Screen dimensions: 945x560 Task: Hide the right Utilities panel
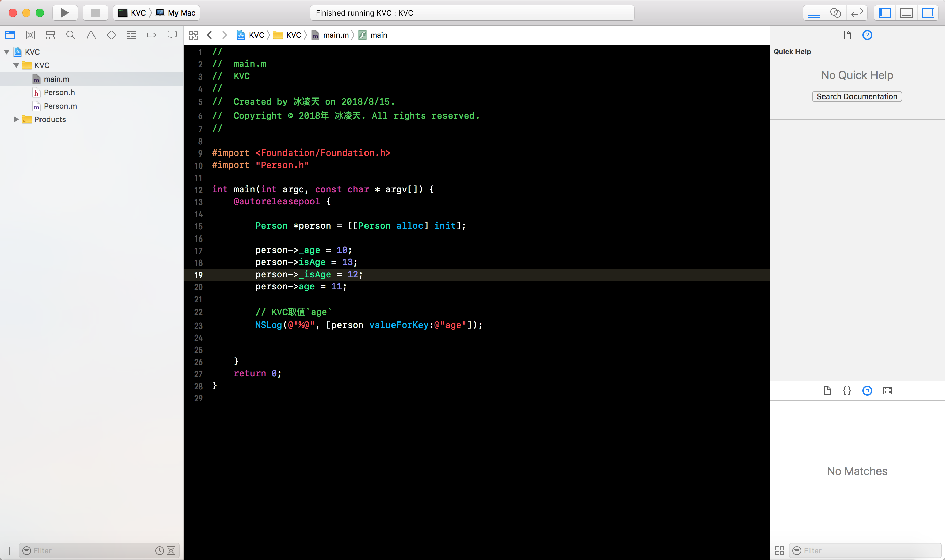coord(928,13)
